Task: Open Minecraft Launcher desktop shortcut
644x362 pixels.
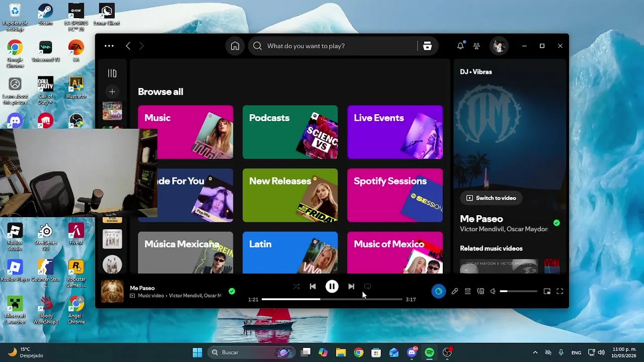Action: 15,310
